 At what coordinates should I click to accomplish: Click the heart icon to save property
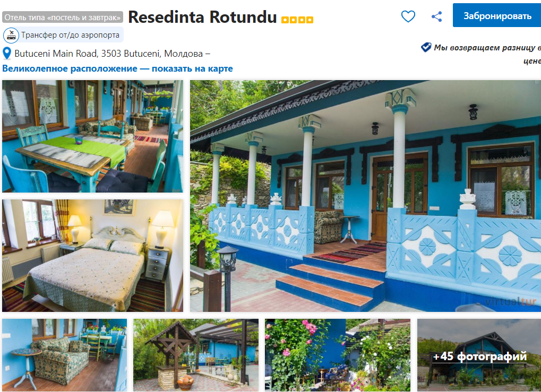[x=408, y=16]
